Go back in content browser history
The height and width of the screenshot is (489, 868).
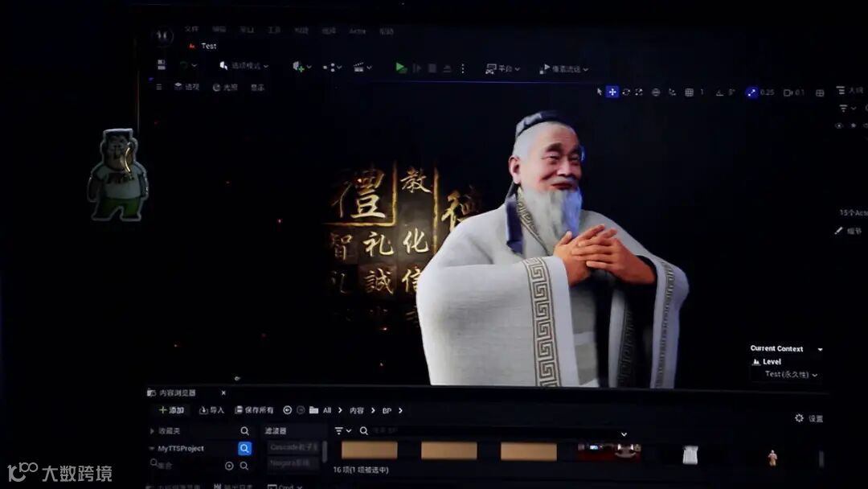tap(287, 410)
